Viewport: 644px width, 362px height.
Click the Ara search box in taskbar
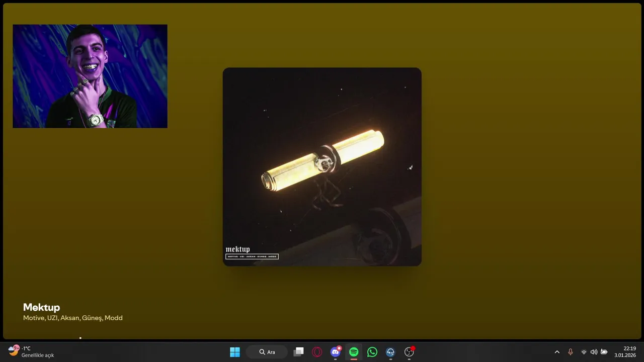click(x=267, y=352)
